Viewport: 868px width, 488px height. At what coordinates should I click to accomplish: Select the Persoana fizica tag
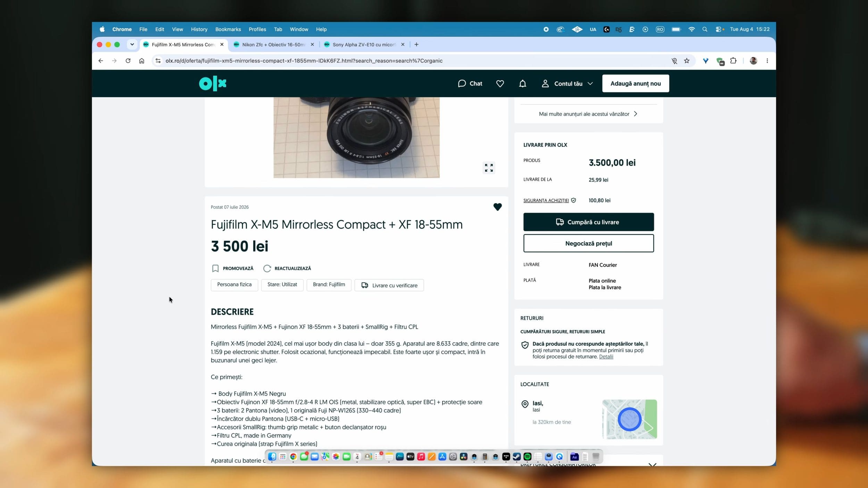[234, 285]
